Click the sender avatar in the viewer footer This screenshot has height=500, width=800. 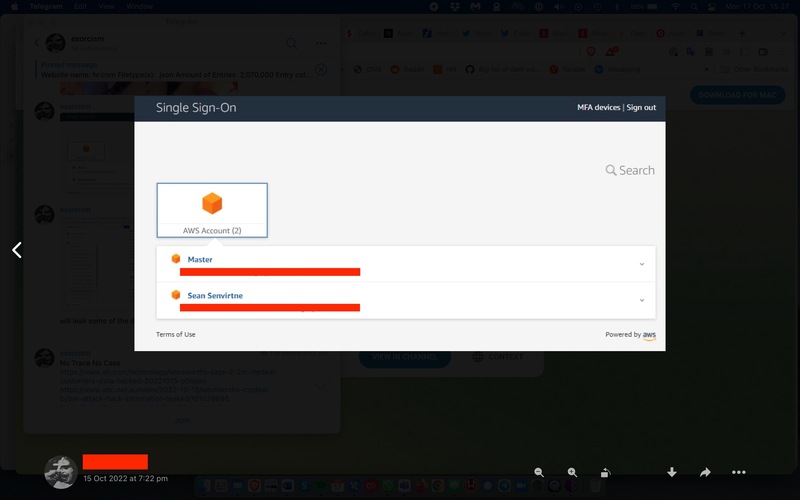61,472
